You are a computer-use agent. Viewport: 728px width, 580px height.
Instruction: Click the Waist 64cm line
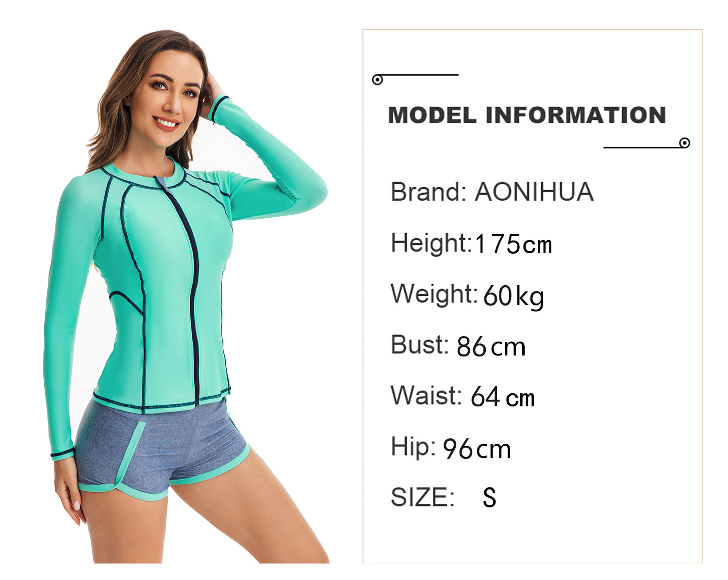tap(463, 396)
